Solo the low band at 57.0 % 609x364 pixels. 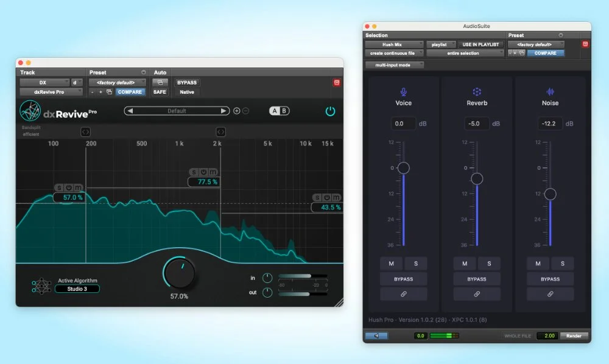pos(59,187)
